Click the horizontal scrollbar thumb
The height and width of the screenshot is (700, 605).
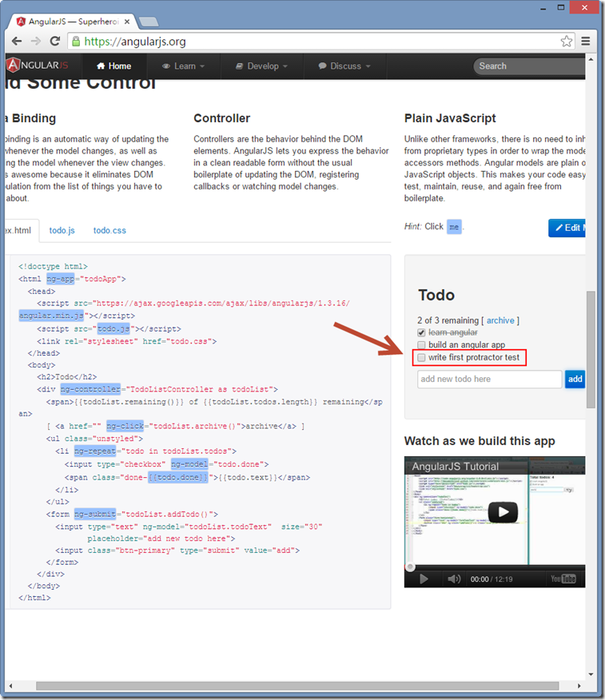(297, 686)
